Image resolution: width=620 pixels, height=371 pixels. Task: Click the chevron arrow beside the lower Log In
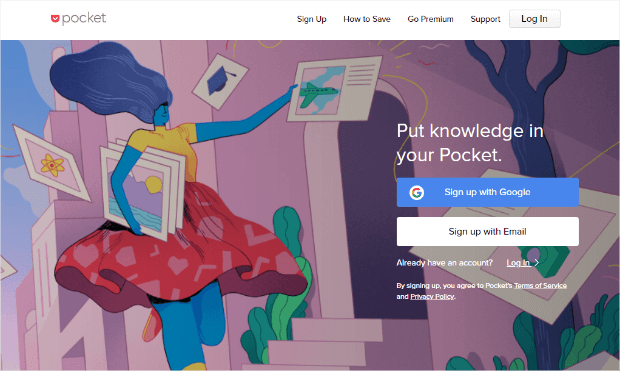(x=537, y=263)
